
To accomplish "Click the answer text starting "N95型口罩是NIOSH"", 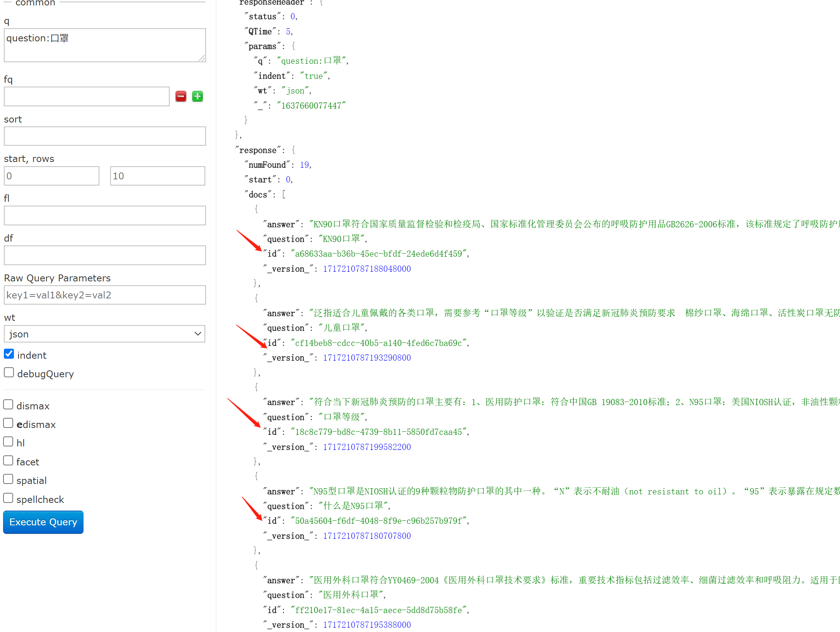I will tap(574, 492).
